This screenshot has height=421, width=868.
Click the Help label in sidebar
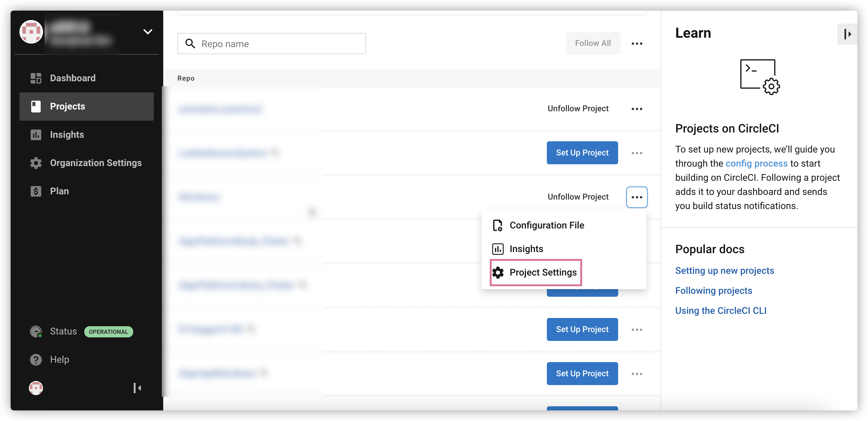point(60,360)
